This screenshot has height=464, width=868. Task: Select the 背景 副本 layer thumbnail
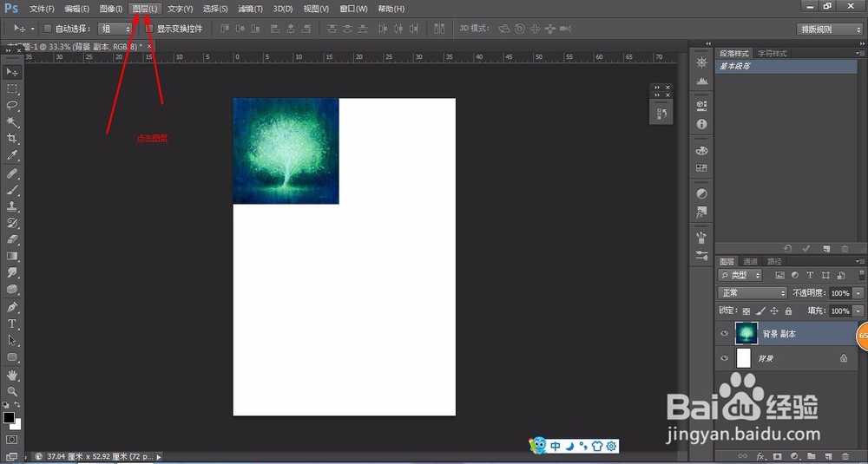coord(746,334)
